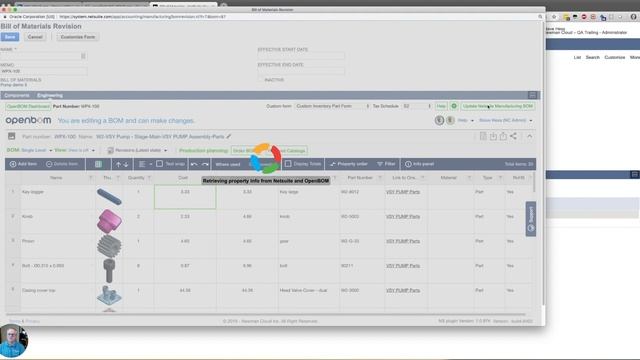Click the Cancel button
The image size is (640, 360).
coord(35,37)
